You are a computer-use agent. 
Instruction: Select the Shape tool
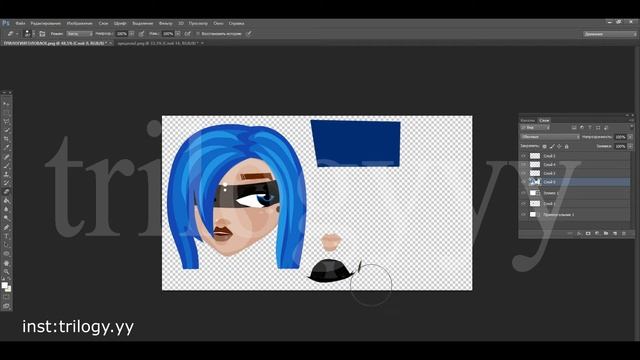(7, 253)
